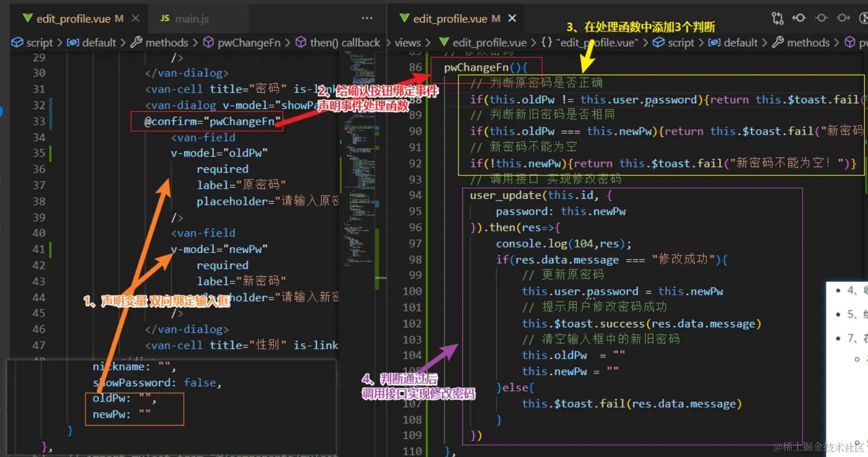Click 'user_update(this.id, {' on line 94
Viewport: 868px width, 457px height.
(x=541, y=195)
